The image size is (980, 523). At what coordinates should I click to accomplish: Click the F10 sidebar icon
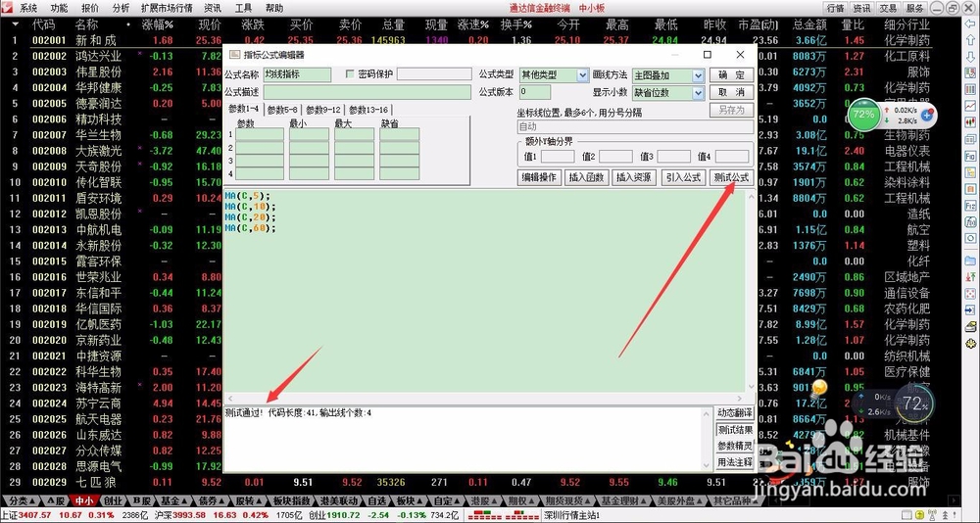(x=970, y=156)
